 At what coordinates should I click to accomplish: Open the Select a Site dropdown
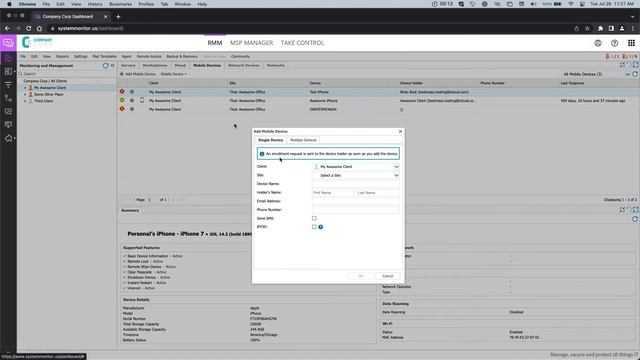tap(356, 175)
